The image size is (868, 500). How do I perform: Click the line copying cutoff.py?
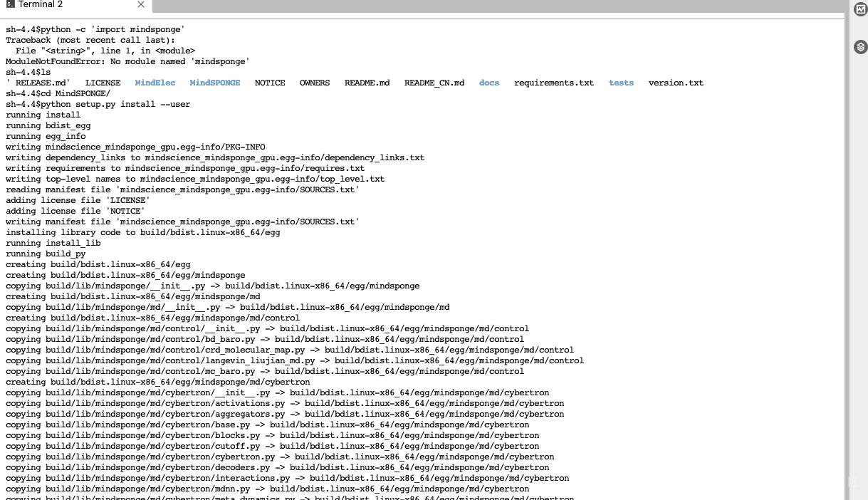point(273,446)
